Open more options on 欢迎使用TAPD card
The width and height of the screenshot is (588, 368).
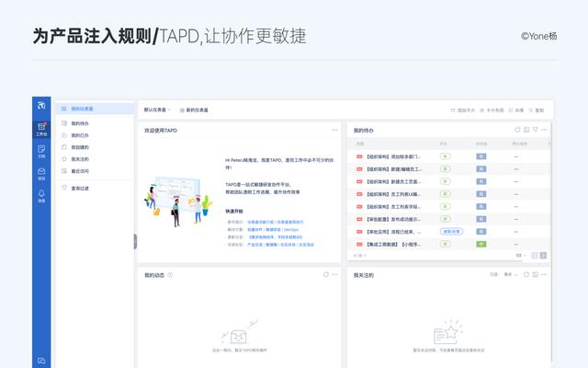tap(334, 130)
